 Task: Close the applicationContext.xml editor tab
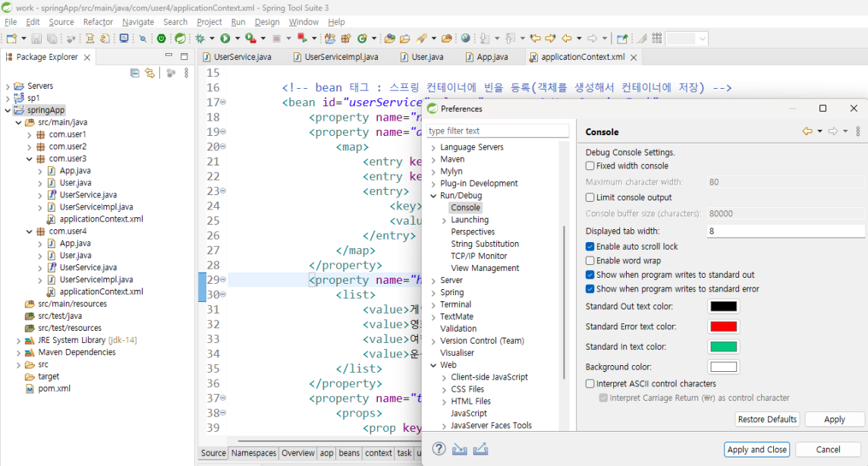click(x=634, y=58)
